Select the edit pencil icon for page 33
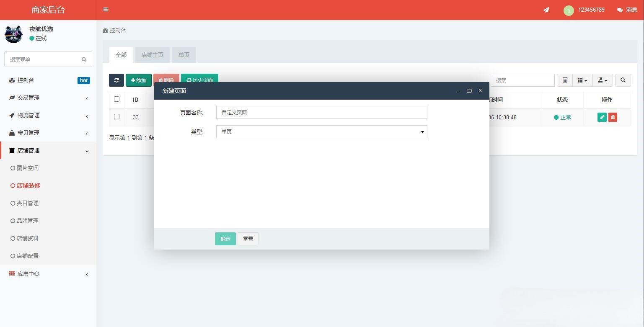Viewport: 644px width, 327px height. [602, 117]
